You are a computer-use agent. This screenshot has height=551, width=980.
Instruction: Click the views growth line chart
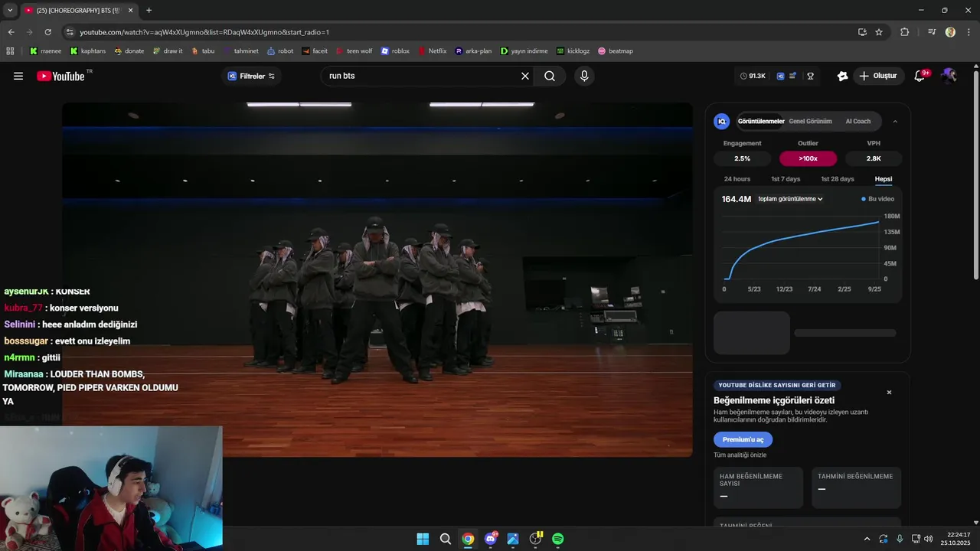(802, 249)
